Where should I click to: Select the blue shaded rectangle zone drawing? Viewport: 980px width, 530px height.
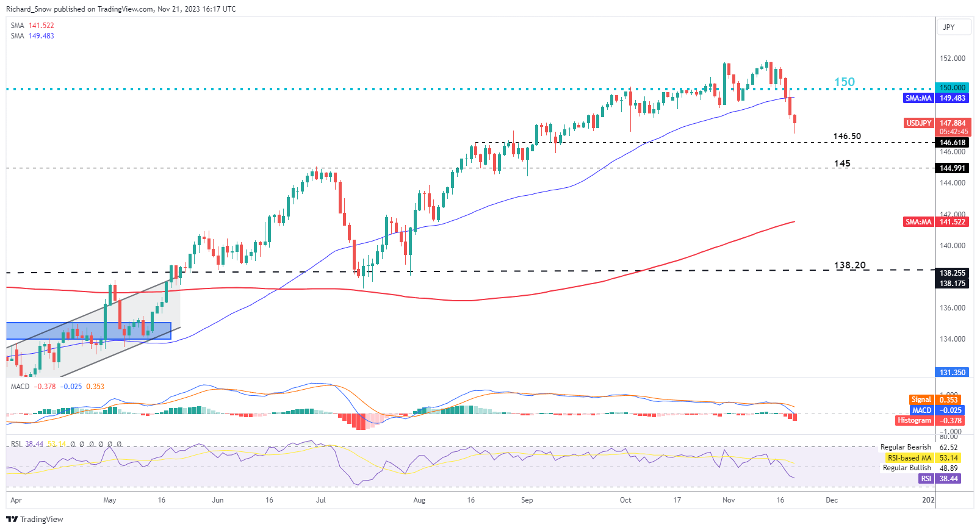88,331
